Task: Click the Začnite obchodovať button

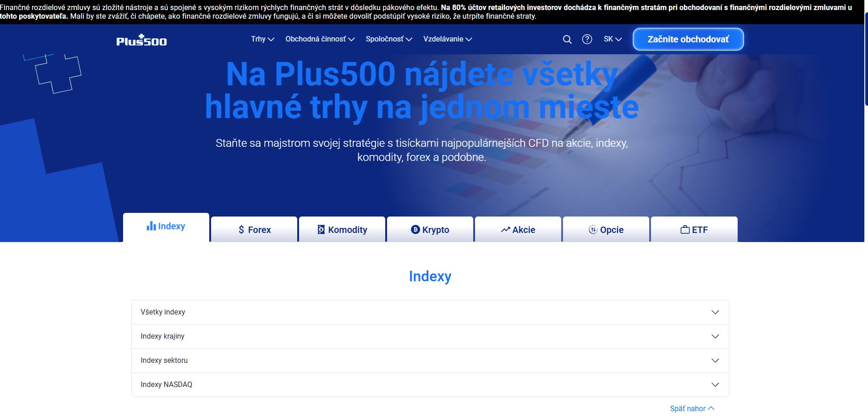Action: coord(688,39)
